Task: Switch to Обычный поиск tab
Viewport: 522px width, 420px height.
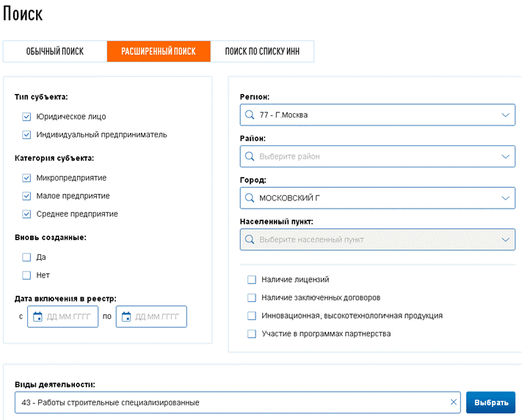Action: pyautogui.click(x=55, y=51)
